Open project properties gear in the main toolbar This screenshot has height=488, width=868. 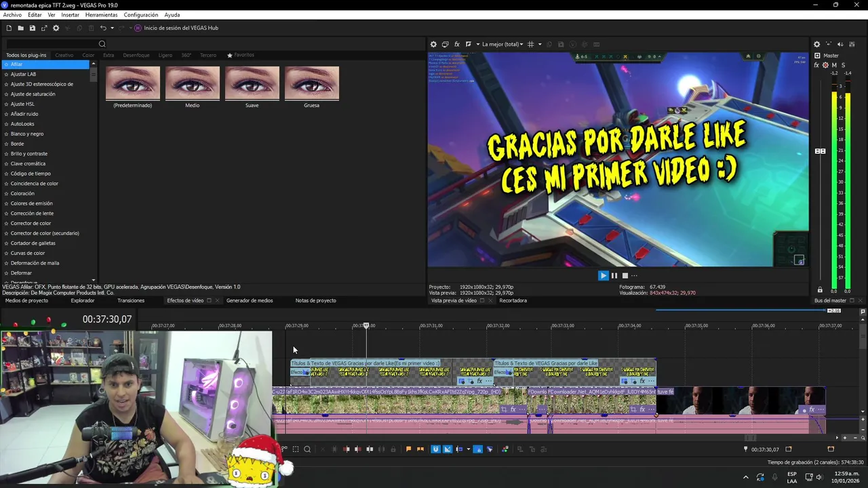pos(56,28)
